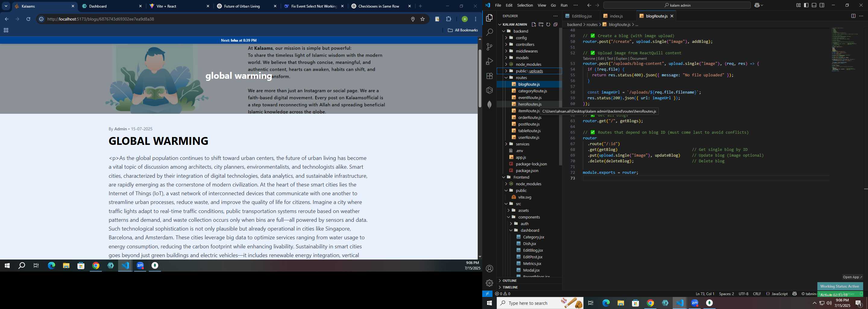Open the Source Control view
The image size is (868, 309).
(x=489, y=47)
